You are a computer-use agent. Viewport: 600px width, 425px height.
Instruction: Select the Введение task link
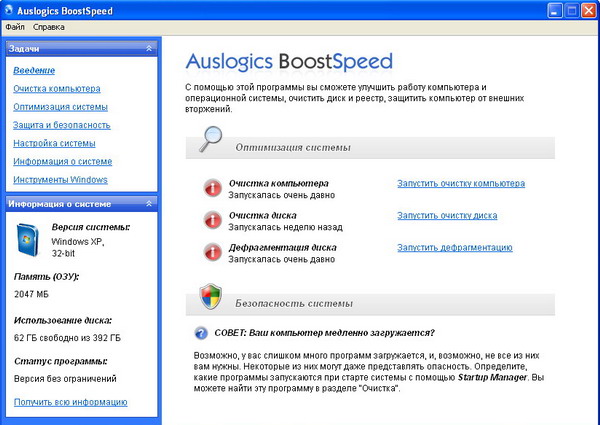[x=34, y=70]
